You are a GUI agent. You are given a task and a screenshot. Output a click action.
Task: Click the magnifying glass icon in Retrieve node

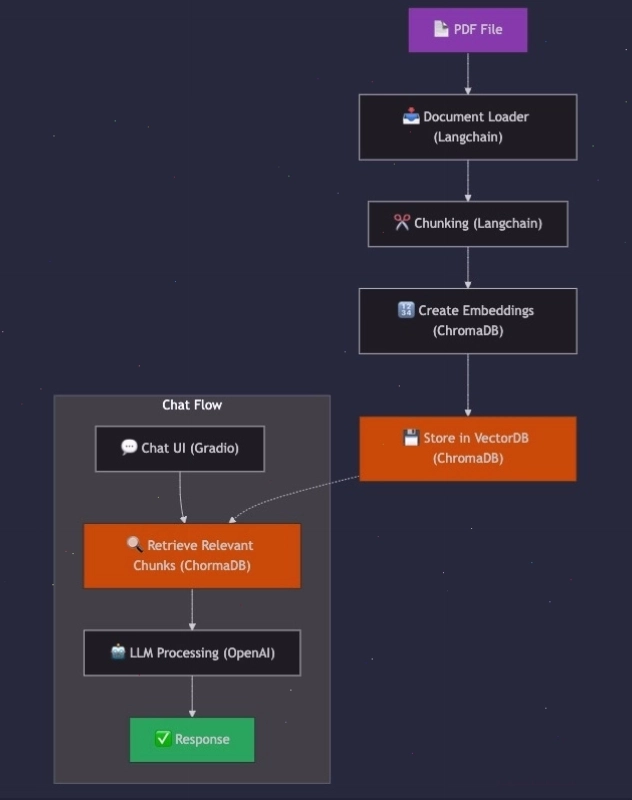point(135,544)
